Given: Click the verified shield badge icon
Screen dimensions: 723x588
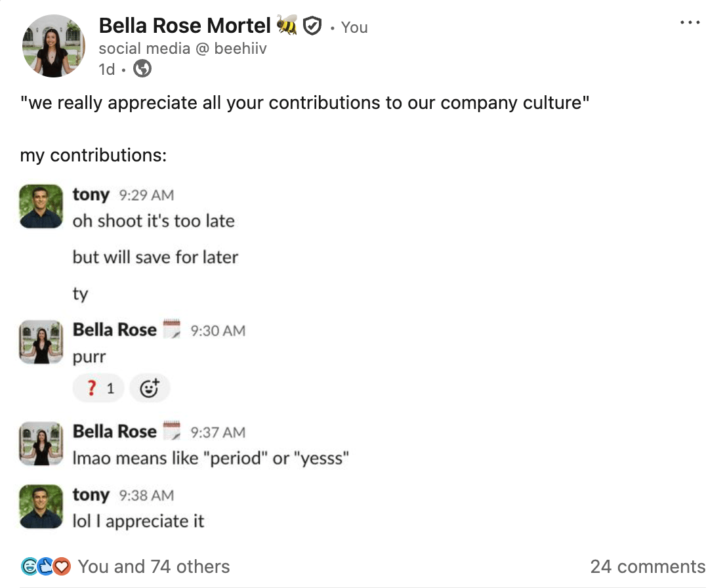Looking at the screenshot, I should [312, 26].
